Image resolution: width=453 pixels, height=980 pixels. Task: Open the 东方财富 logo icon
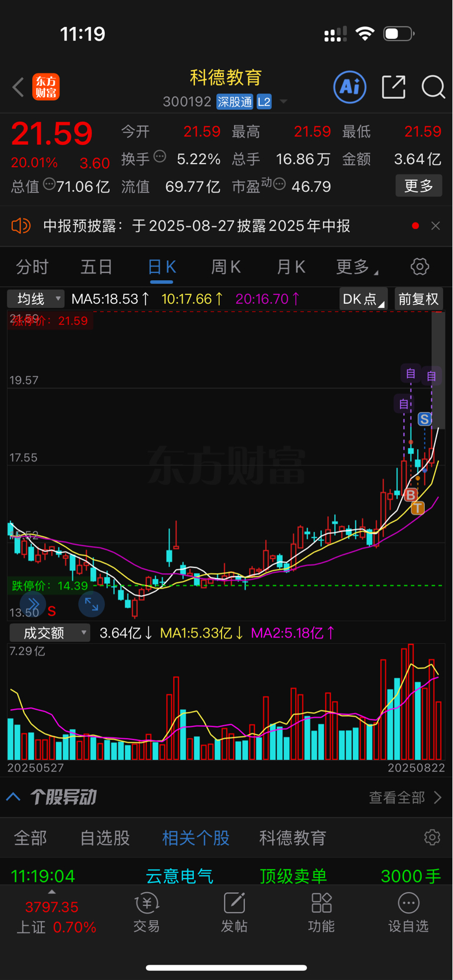46,87
